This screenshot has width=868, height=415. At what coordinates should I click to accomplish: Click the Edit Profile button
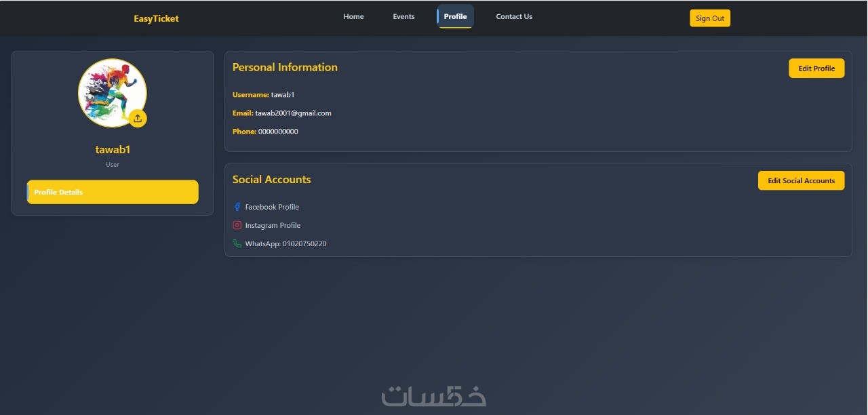click(816, 68)
